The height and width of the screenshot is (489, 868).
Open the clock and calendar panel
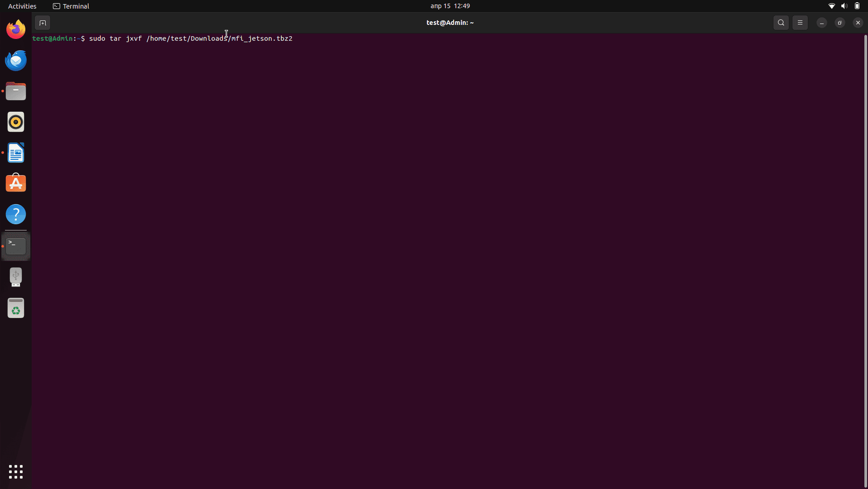(450, 6)
